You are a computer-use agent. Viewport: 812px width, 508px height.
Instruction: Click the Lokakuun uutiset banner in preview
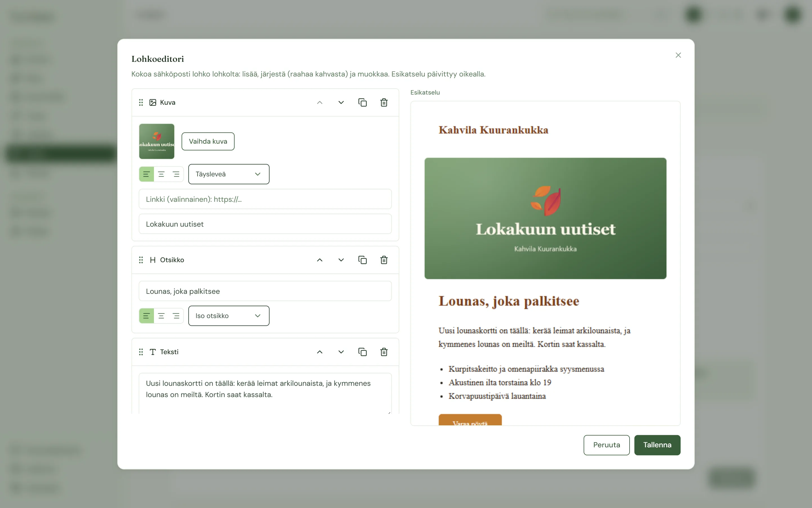tap(545, 218)
